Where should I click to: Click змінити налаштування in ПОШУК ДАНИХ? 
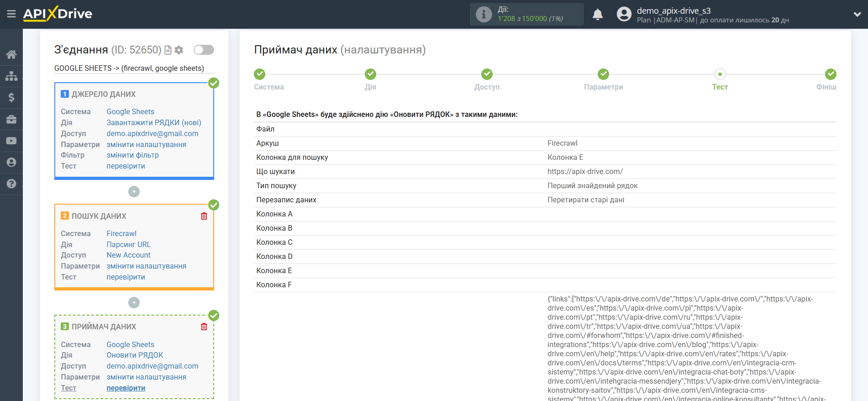[x=146, y=266]
